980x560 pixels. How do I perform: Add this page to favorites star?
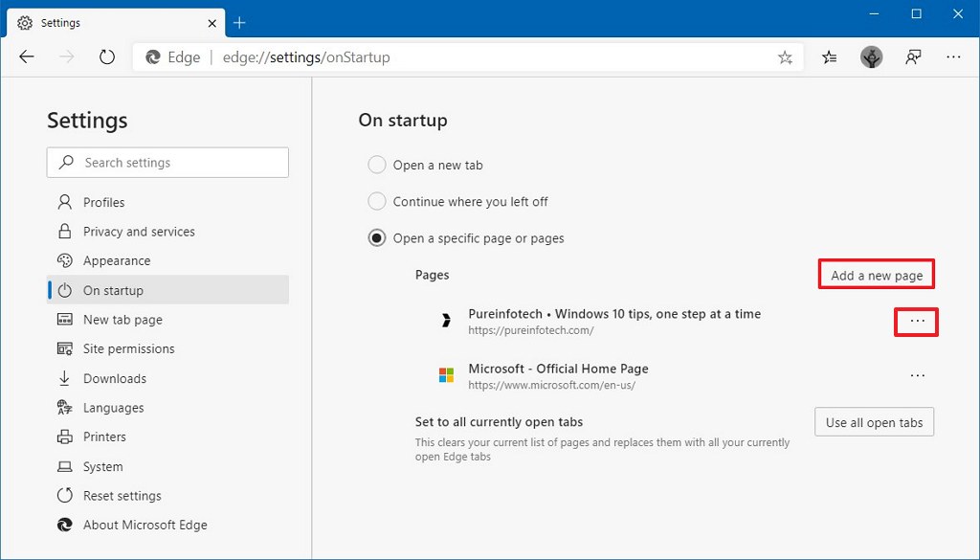[x=785, y=57]
